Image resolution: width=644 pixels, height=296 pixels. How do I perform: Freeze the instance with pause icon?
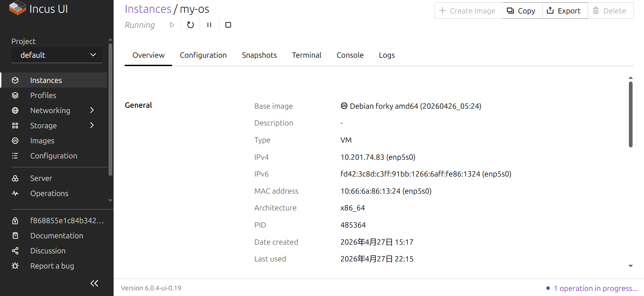click(209, 25)
